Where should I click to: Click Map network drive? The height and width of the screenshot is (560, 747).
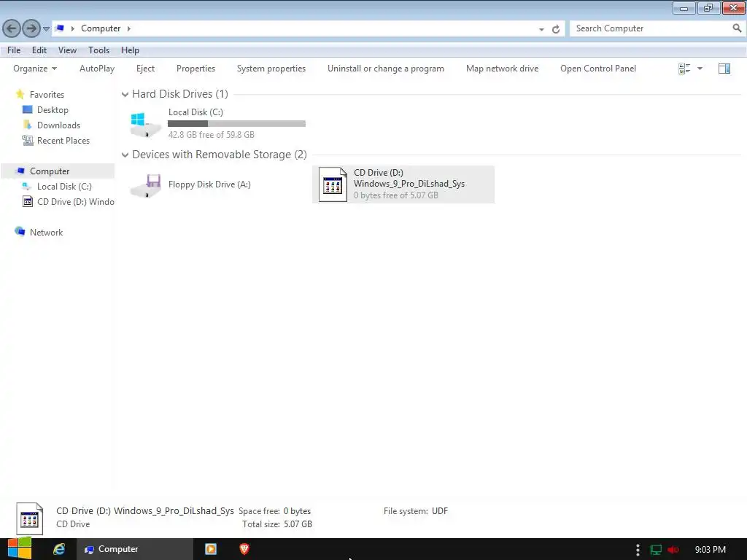502,69
